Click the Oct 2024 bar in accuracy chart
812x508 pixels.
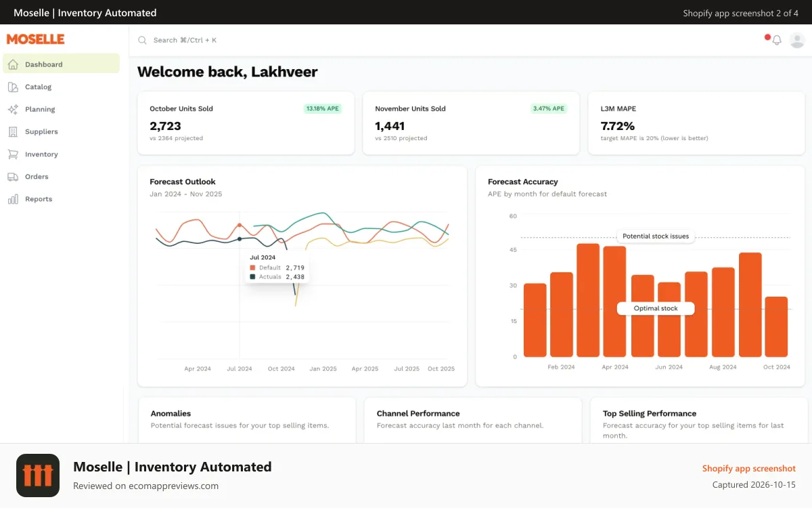[x=776, y=326]
